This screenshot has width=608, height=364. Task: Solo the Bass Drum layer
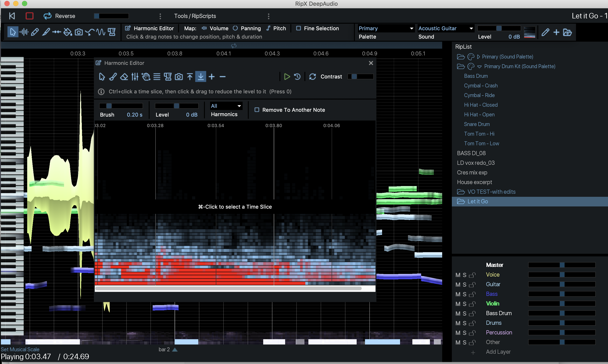coord(464,313)
